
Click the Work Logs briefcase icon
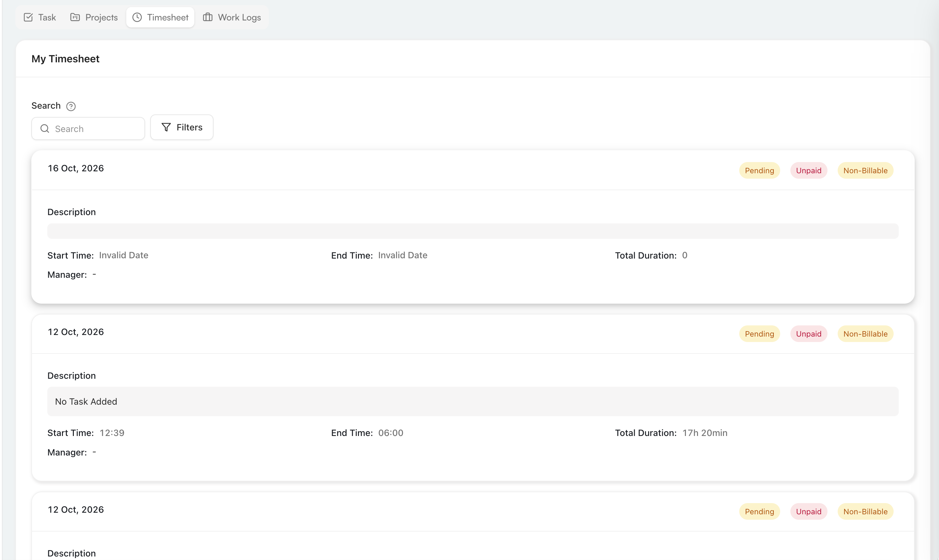208,17
